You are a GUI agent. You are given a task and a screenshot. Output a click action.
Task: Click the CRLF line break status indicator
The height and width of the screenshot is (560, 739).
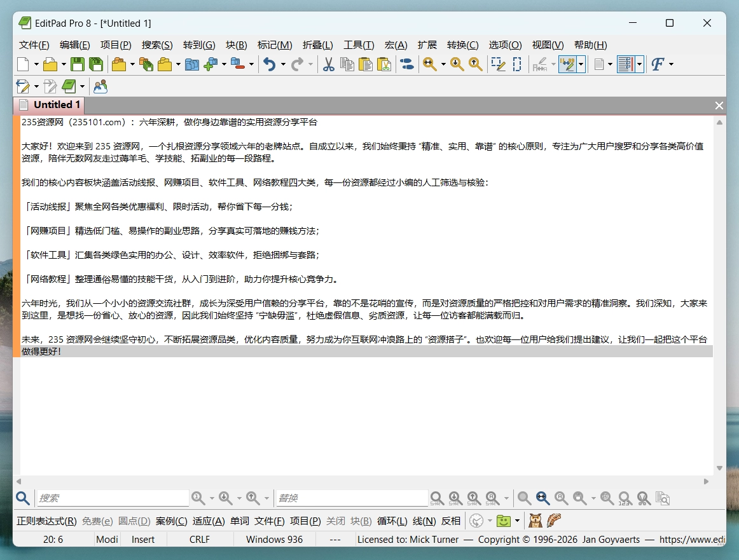point(200,540)
